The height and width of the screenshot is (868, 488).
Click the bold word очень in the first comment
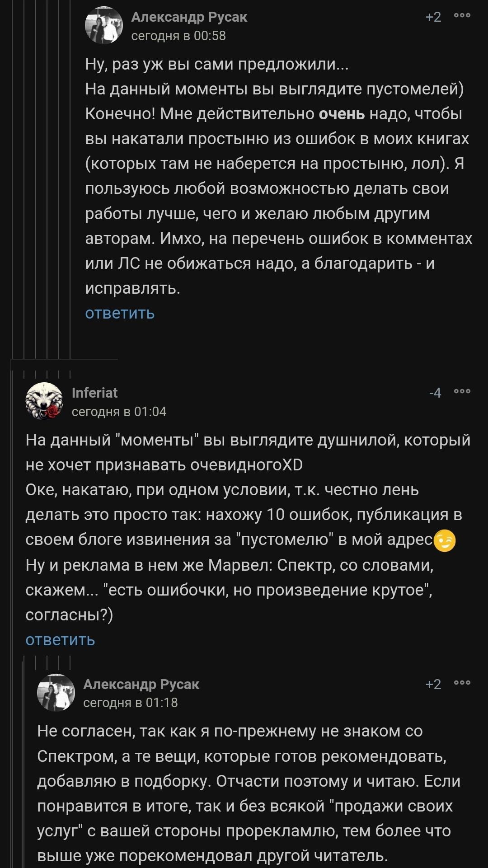tap(342, 114)
